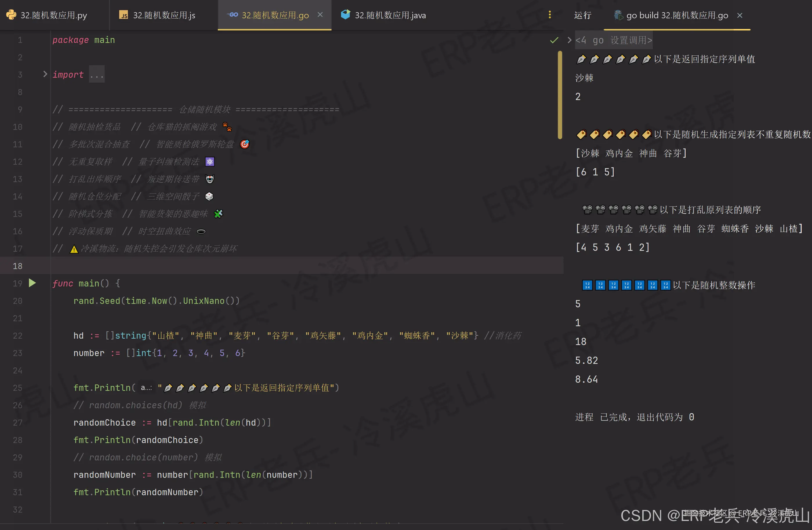Viewport: 812px width, 530px height.
Task: Close the go build run tab
Action: [740, 15]
